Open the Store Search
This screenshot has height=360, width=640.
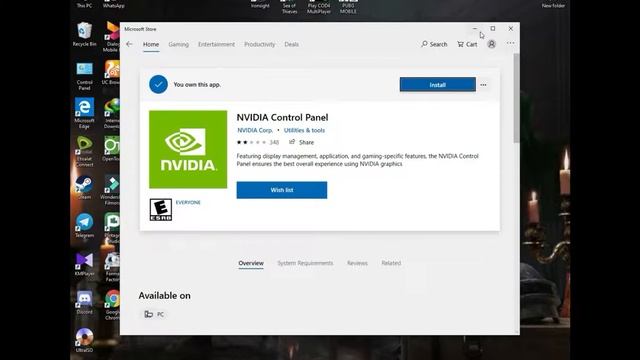[434, 44]
